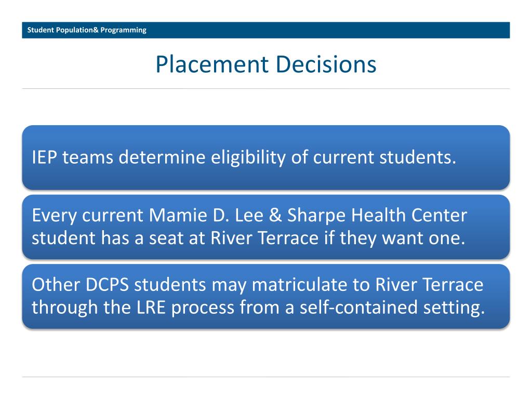This screenshot has height=399, width=532.
Task: Click "Mamie D. Lee" text
Action: click(206, 215)
